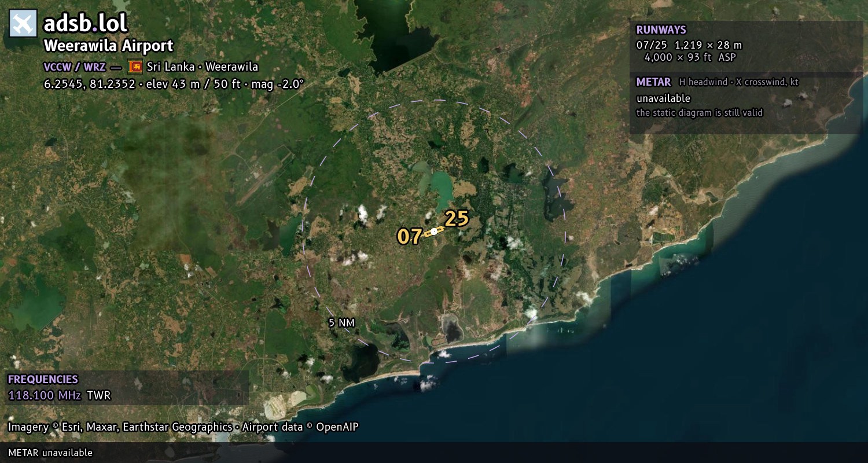Click the METAR 'unavailable' value
This screenshot has width=868, height=463.
pos(663,98)
